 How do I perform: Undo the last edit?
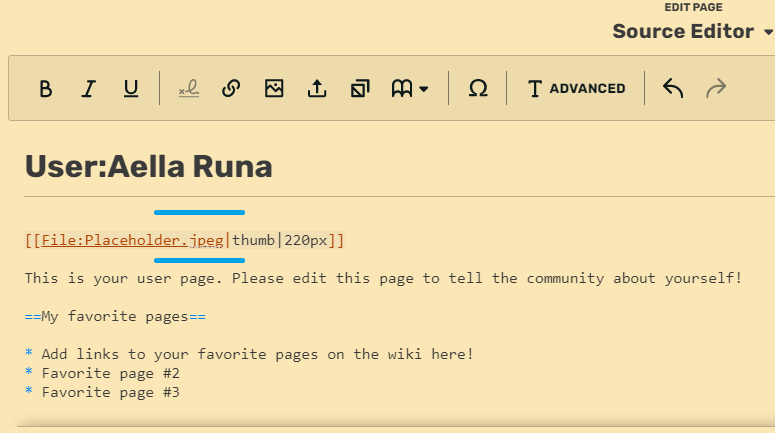tap(673, 89)
